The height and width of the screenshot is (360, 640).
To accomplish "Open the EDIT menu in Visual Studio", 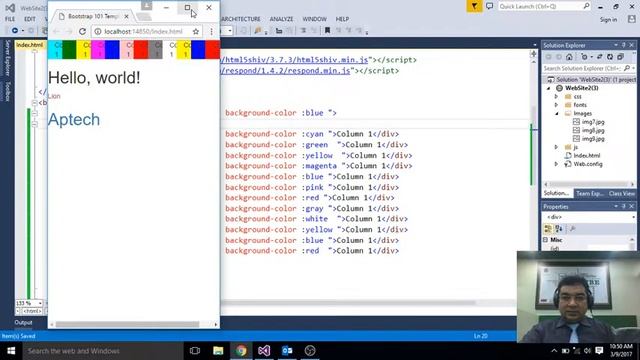I will click(30, 19).
